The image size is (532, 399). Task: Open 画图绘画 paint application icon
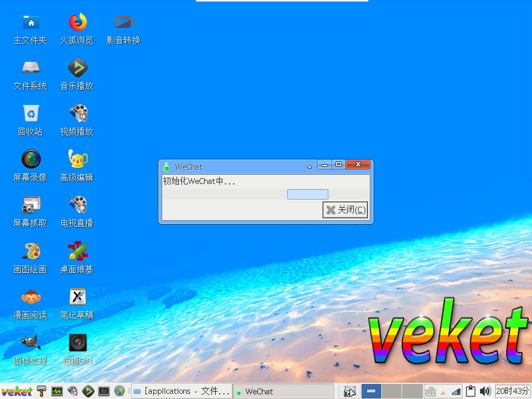point(31,251)
